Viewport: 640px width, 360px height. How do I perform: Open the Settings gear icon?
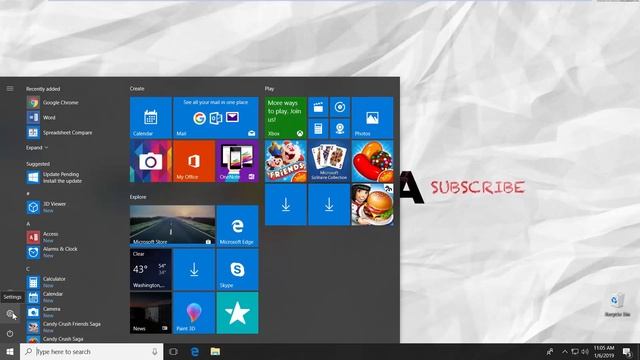pyautogui.click(x=10, y=314)
